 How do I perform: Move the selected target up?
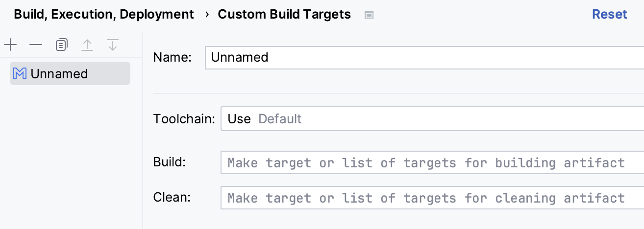coord(87,46)
